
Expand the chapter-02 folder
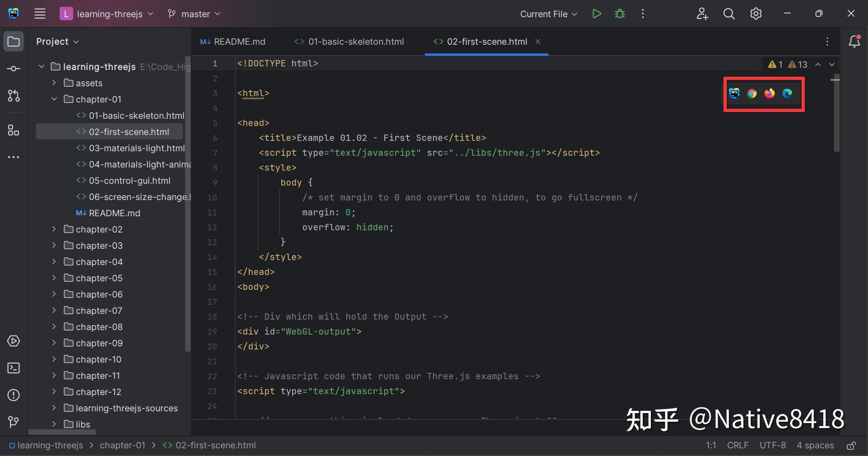(54, 229)
